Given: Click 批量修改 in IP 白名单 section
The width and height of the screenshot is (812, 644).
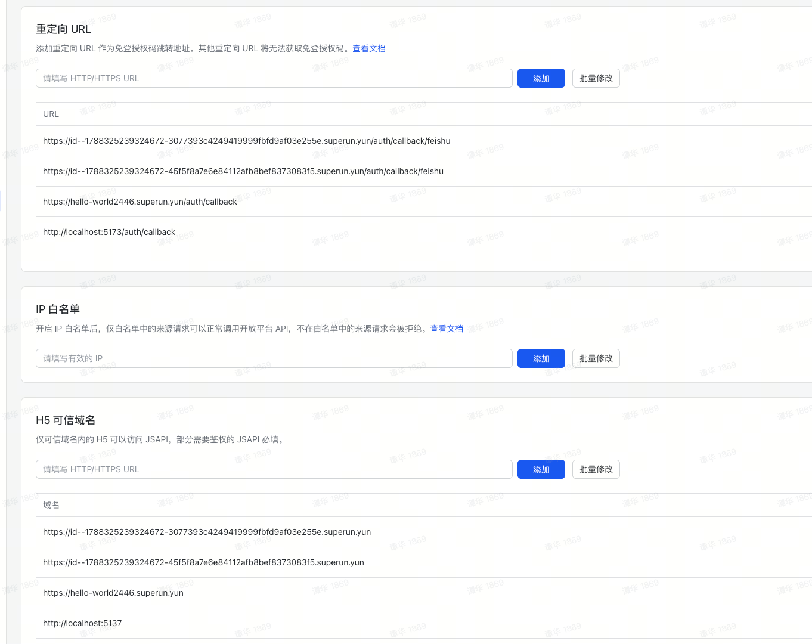Looking at the screenshot, I should coord(596,358).
